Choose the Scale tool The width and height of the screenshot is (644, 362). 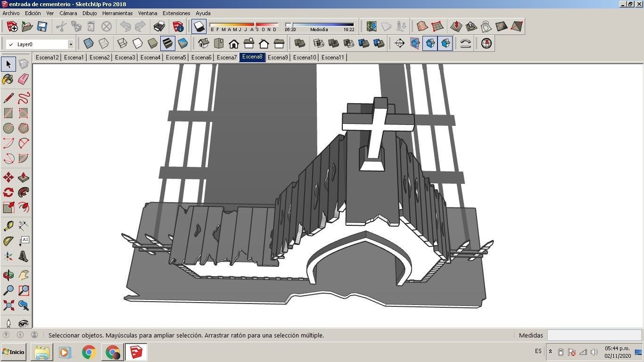pos(8,207)
